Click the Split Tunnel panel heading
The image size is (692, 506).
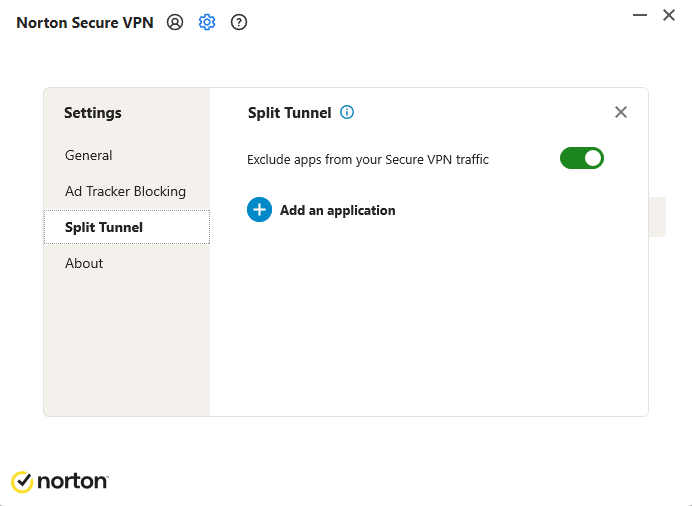pyautogui.click(x=289, y=113)
